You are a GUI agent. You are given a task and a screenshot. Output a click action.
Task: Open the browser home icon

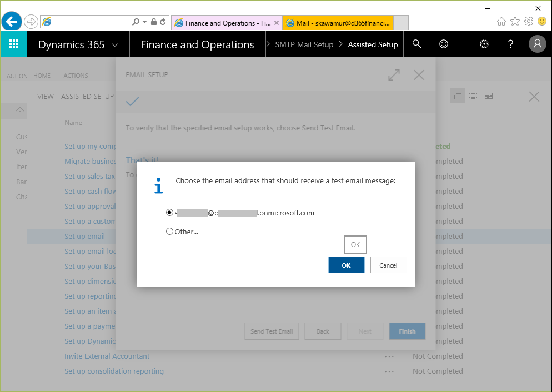(501, 22)
